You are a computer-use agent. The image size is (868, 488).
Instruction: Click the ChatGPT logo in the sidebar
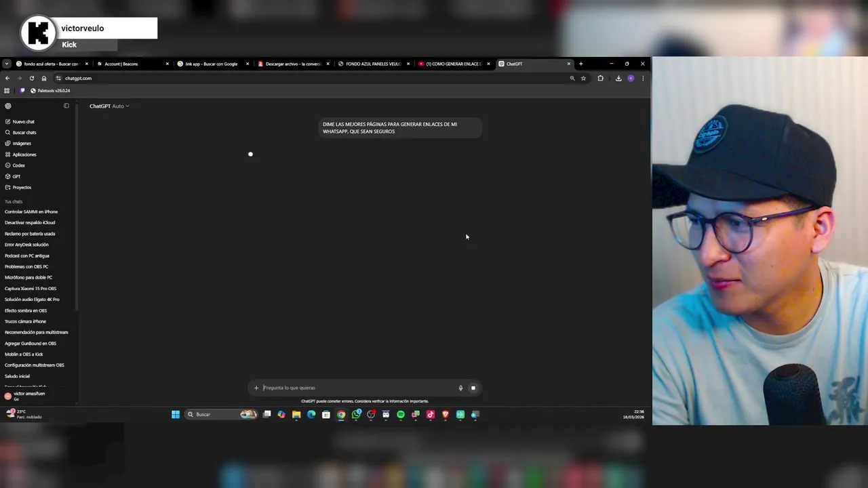8,106
